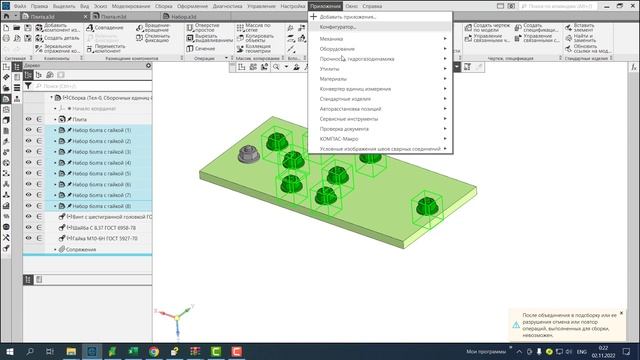Image resolution: width=640 pixels, height=360 pixels.
Task: Open File Explorer from taskbar
Action: (x=71, y=351)
